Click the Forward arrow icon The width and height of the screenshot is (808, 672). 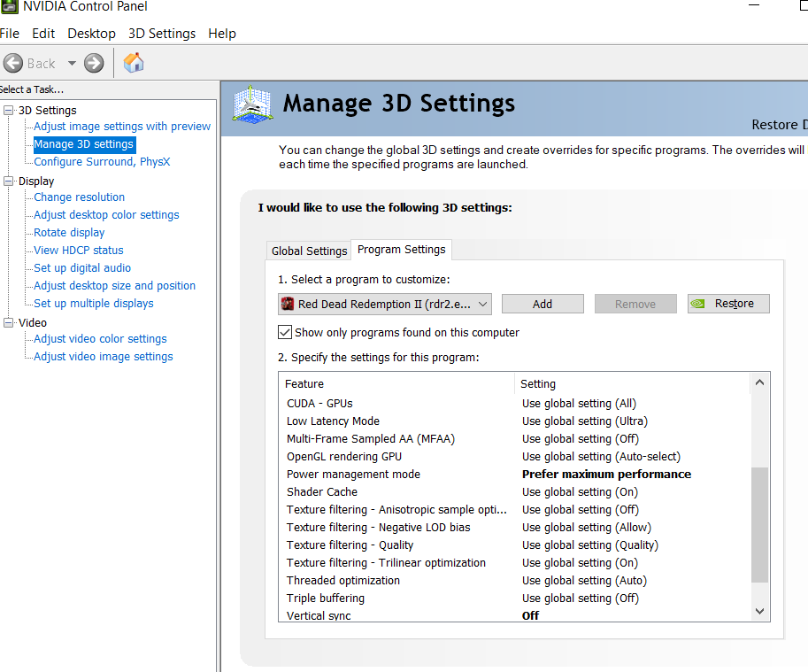(94, 64)
